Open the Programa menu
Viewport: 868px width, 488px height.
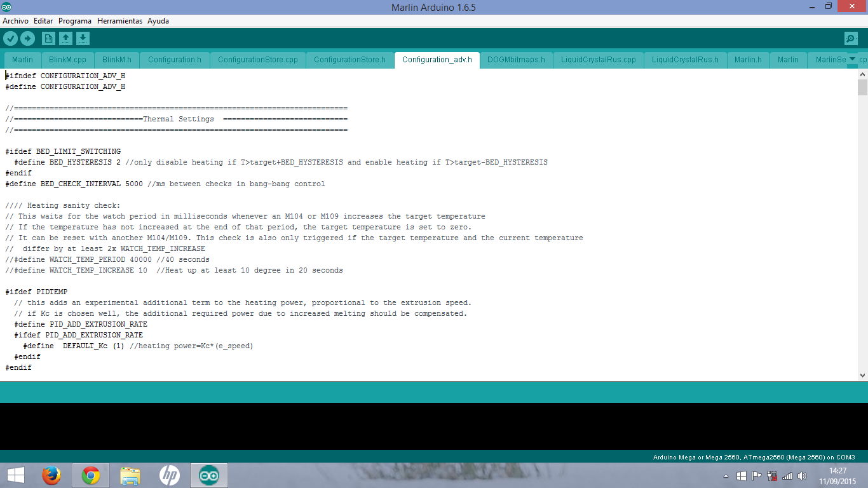(75, 21)
